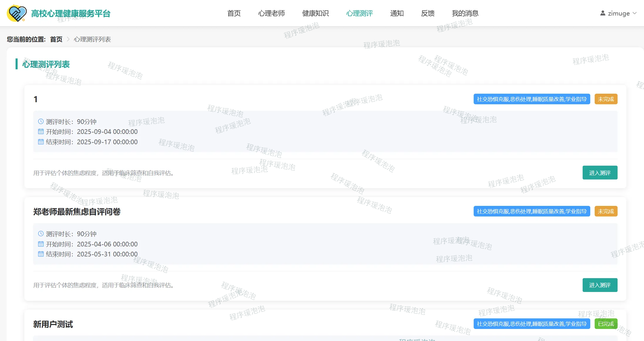The image size is (644, 341).
Task: Click green 已完成 tag on 新用户测试
Action: (606, 324)
